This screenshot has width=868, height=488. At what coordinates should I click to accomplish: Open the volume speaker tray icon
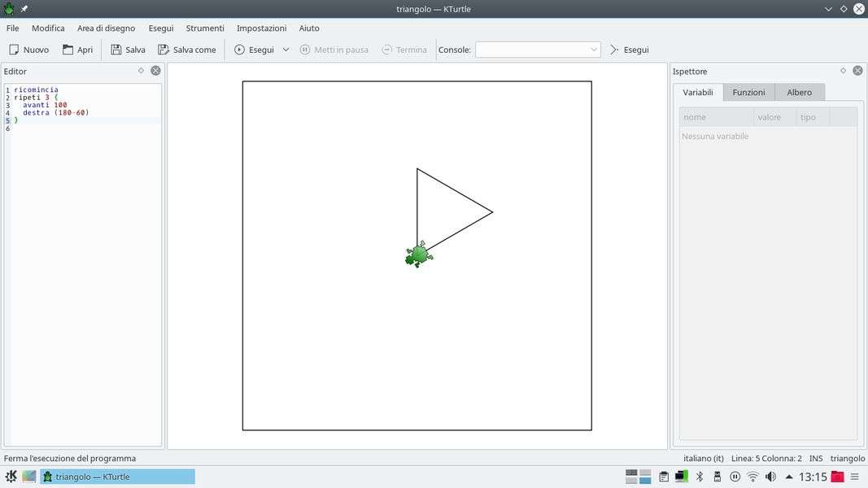[770, 477]
